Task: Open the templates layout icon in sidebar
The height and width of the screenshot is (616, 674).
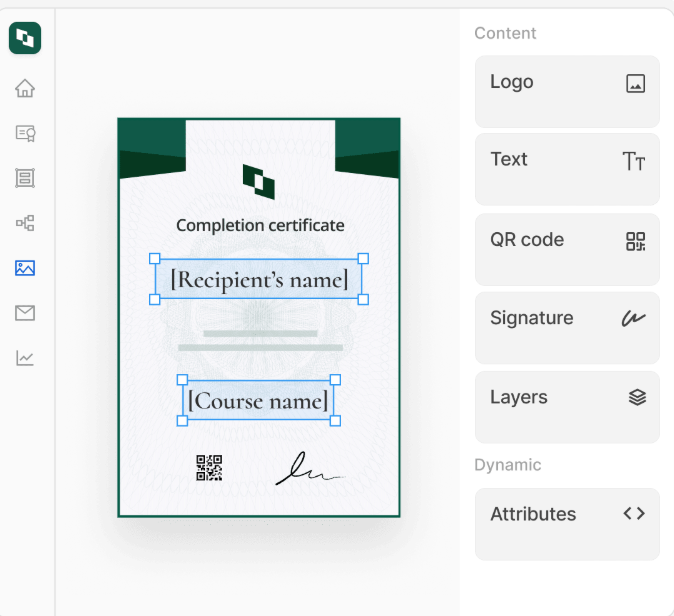Action: [x=25, y=178]
